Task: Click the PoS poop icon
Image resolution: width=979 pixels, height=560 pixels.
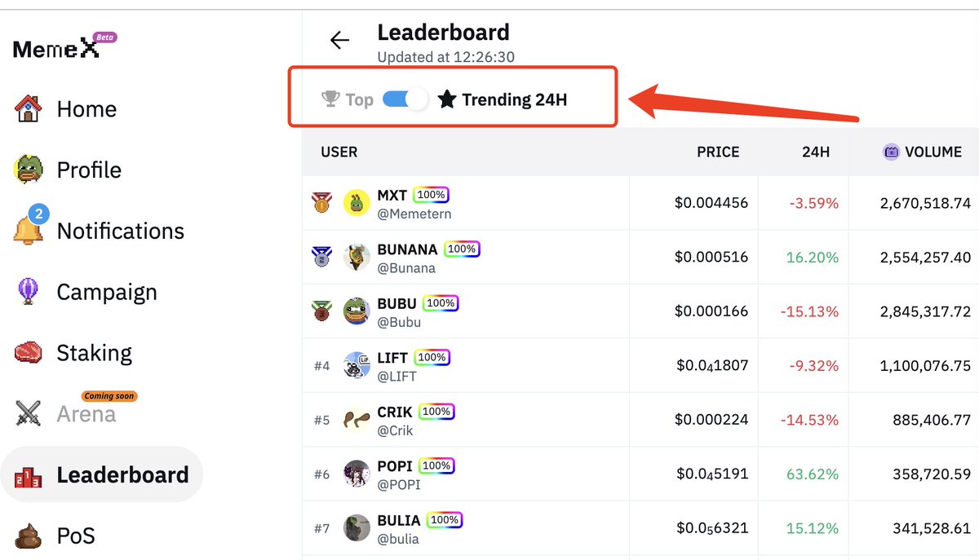Action: [29, 535]
